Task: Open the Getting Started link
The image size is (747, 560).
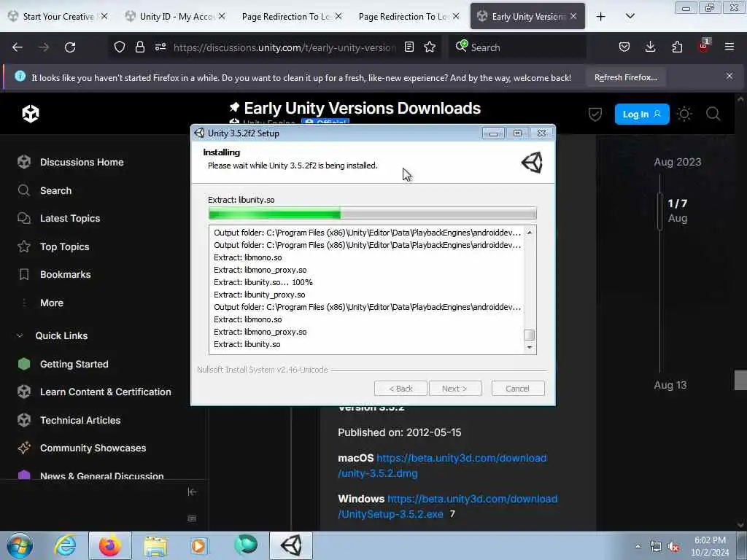Action: coord(74,365)
